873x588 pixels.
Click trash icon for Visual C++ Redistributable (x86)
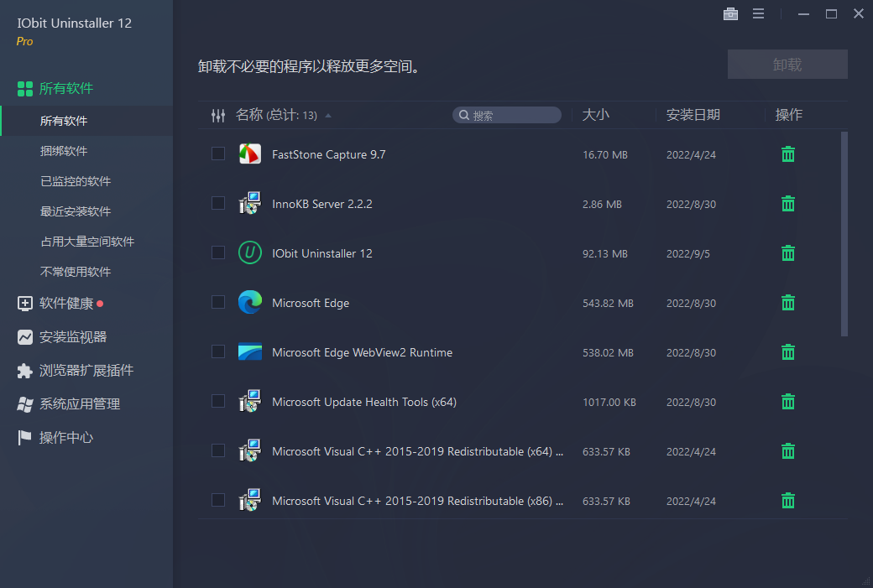(x=788, y=501)
